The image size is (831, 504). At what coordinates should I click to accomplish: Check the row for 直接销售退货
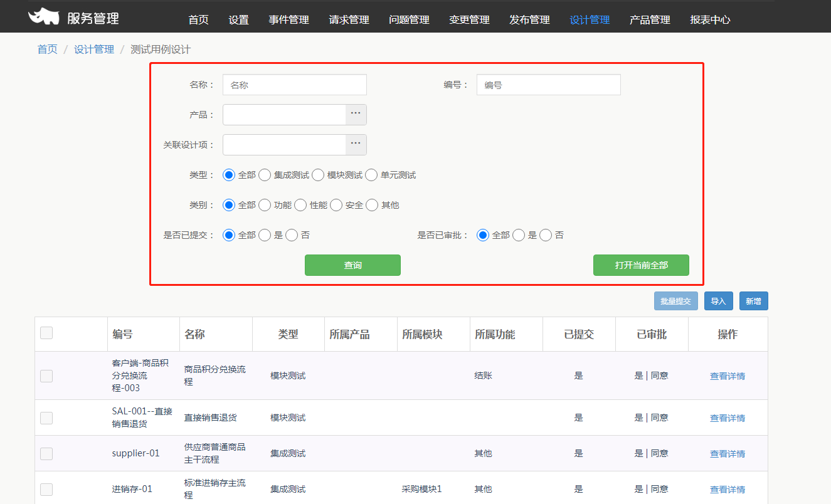[46, 418]
